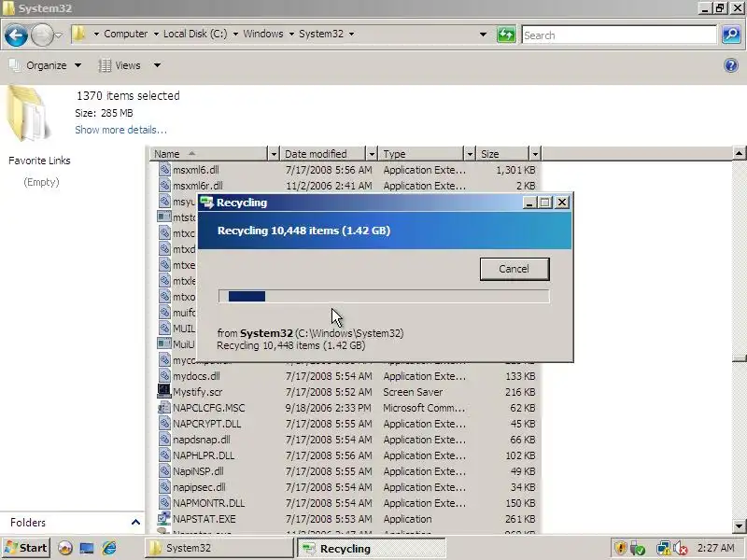Screen dimensions: 747x560
Task: Click the napipsec.dll file icon
Action: 164,486
